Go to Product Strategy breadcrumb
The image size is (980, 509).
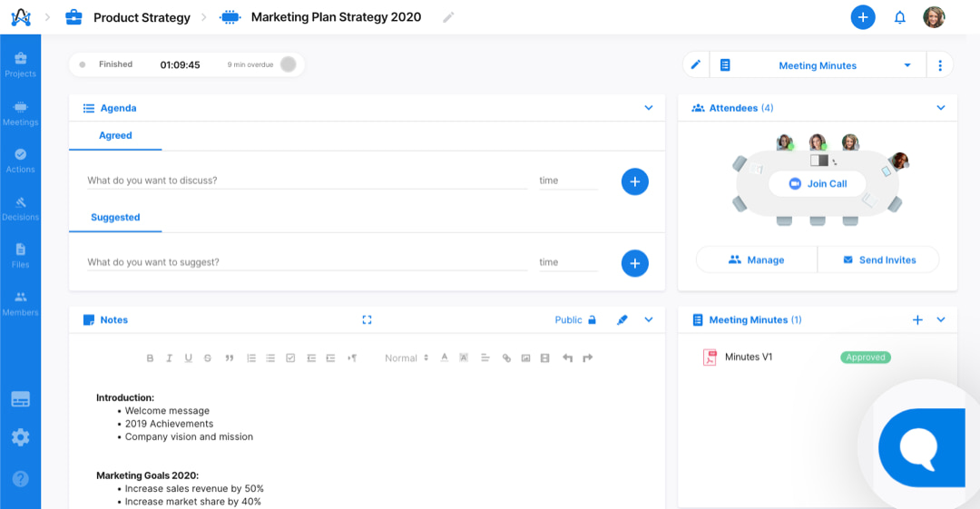(x=142, y=17)
